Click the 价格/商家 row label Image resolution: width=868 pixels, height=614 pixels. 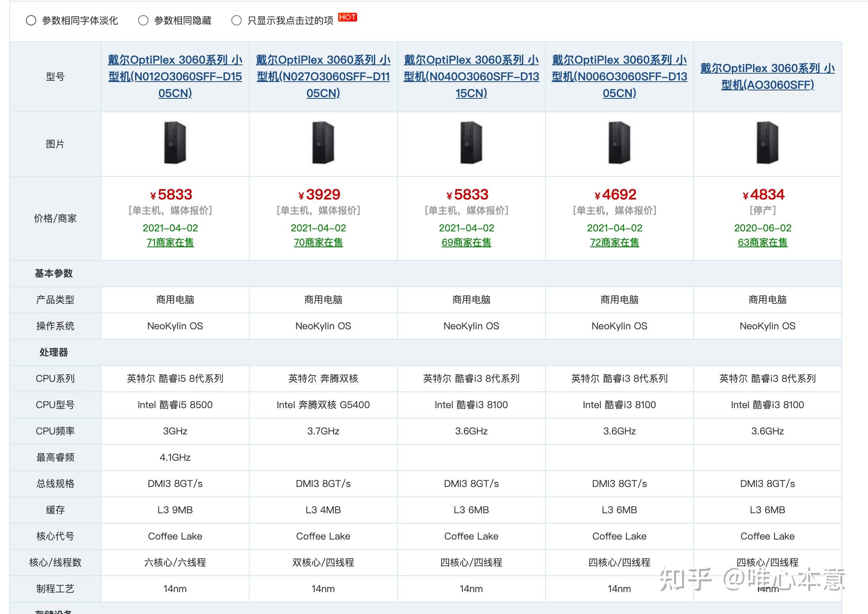(x=55, y=219)
